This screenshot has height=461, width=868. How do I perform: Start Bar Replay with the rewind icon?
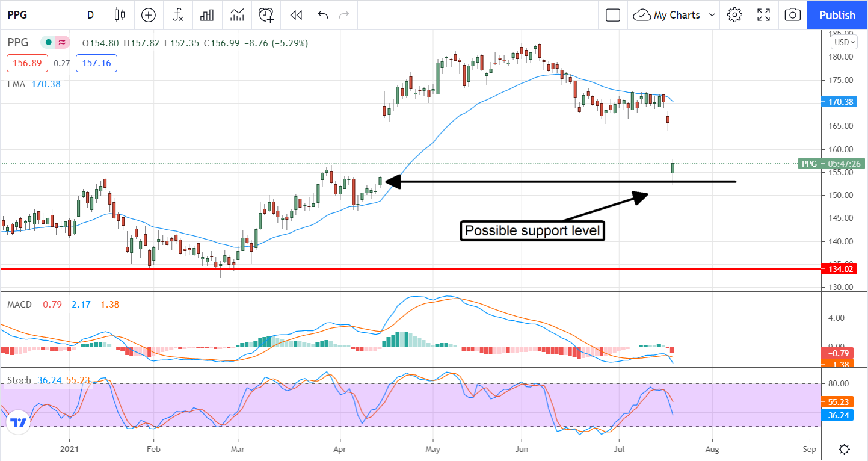coord(295,15)
